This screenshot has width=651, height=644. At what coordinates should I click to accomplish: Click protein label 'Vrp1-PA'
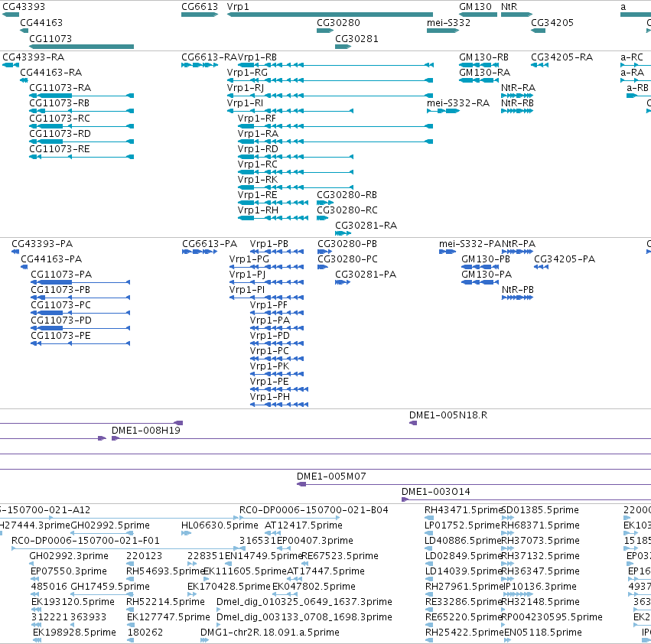pyautogui.click(x=270, y=320)
